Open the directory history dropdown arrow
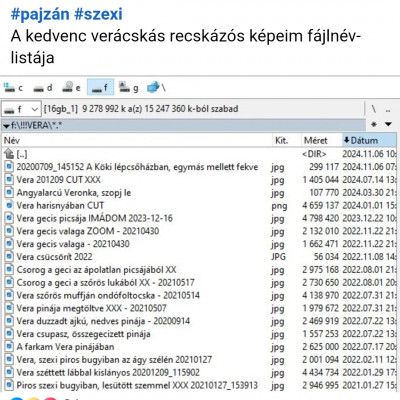400x400 pixels. (388, 124)
